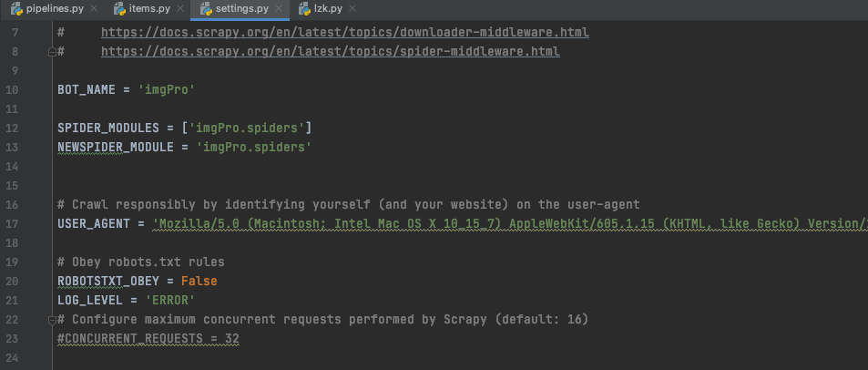Click line number 17 in the gutter
The height and width of the screenshot is (370, 868).
coord(12,224)
